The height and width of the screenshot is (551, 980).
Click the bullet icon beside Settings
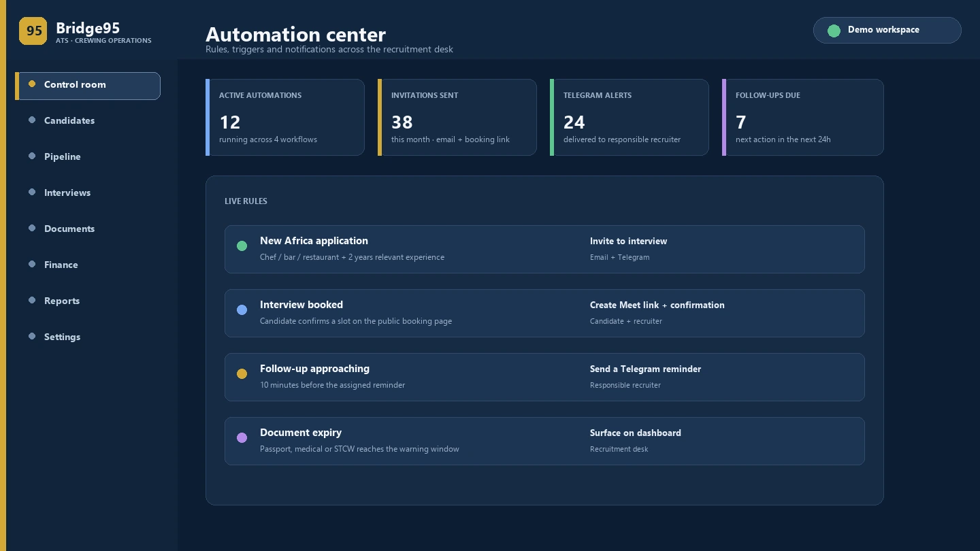[x=32, y=337]
